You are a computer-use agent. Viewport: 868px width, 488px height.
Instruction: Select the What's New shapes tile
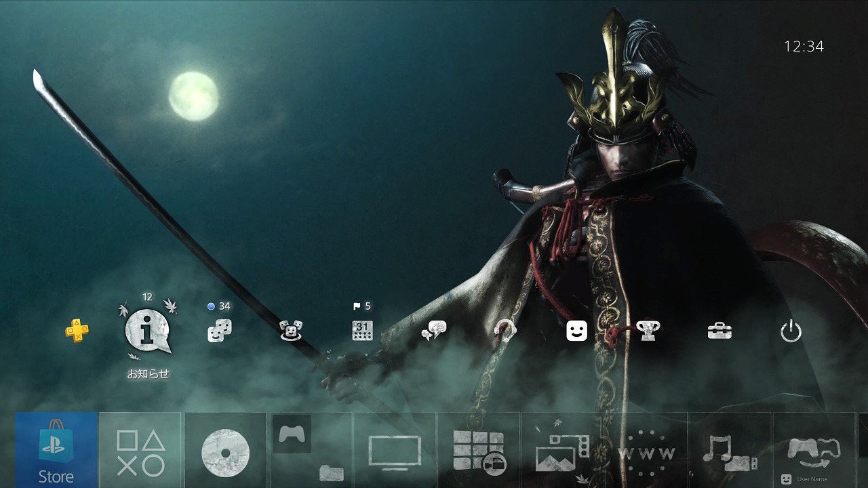140,451
